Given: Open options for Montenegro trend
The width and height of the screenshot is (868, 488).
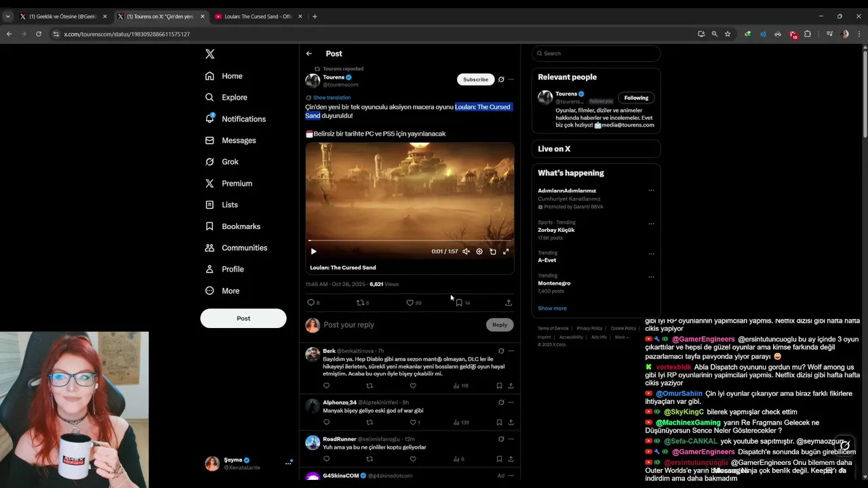Looking at the screenshot, I should pos(651,277).
